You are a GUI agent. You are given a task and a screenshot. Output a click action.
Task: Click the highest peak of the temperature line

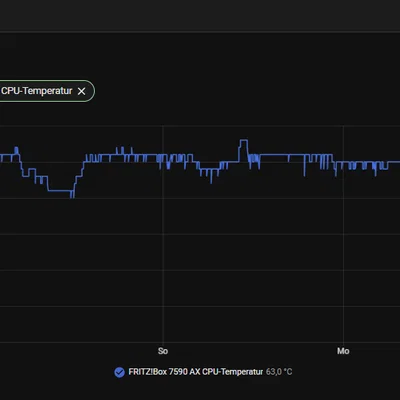pyautogui.click(x=244, y=140)
